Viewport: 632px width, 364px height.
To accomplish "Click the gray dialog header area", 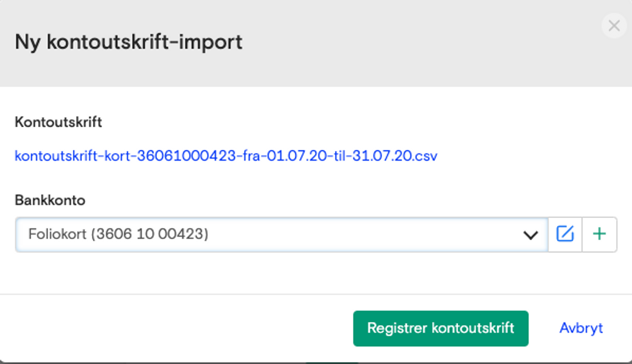I will (316, 43).
